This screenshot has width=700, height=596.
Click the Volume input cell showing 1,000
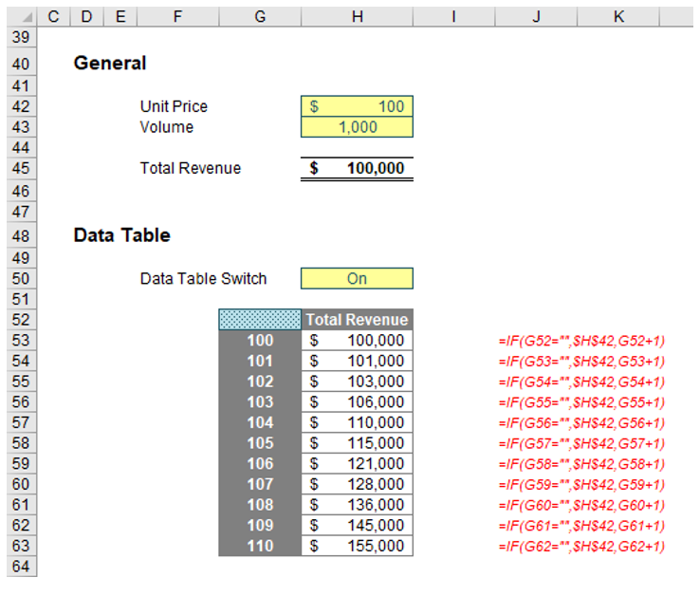coord(358,127)
